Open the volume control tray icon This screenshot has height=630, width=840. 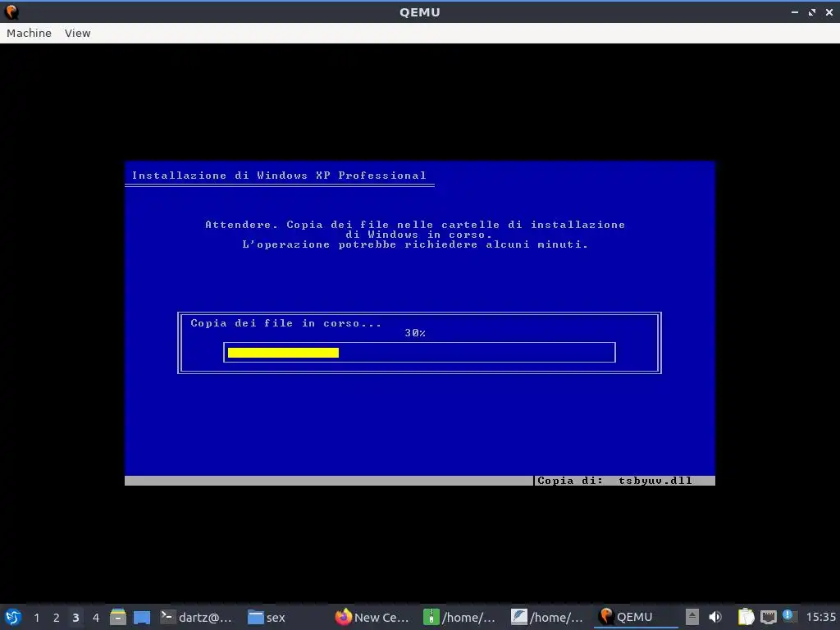coord(715,617)
